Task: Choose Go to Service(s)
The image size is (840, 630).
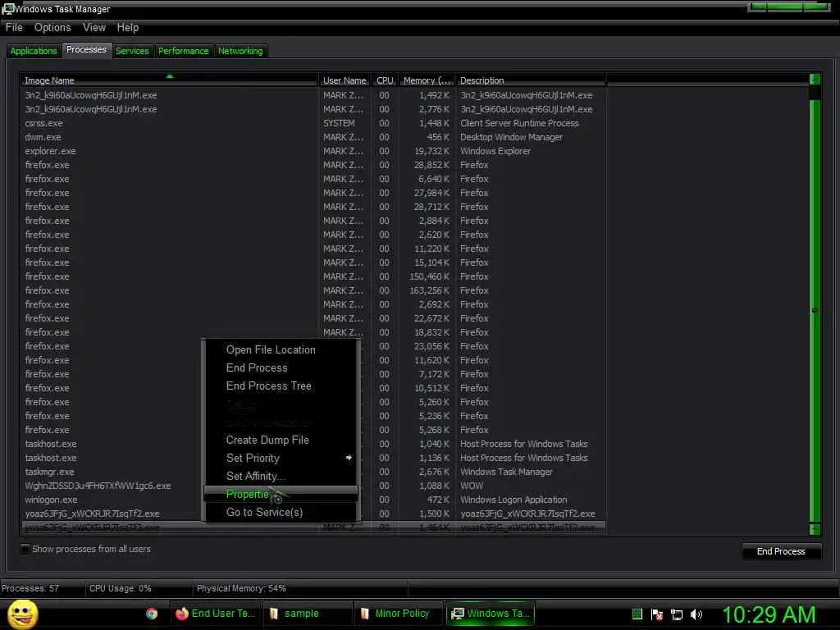Action: (281, 512)
